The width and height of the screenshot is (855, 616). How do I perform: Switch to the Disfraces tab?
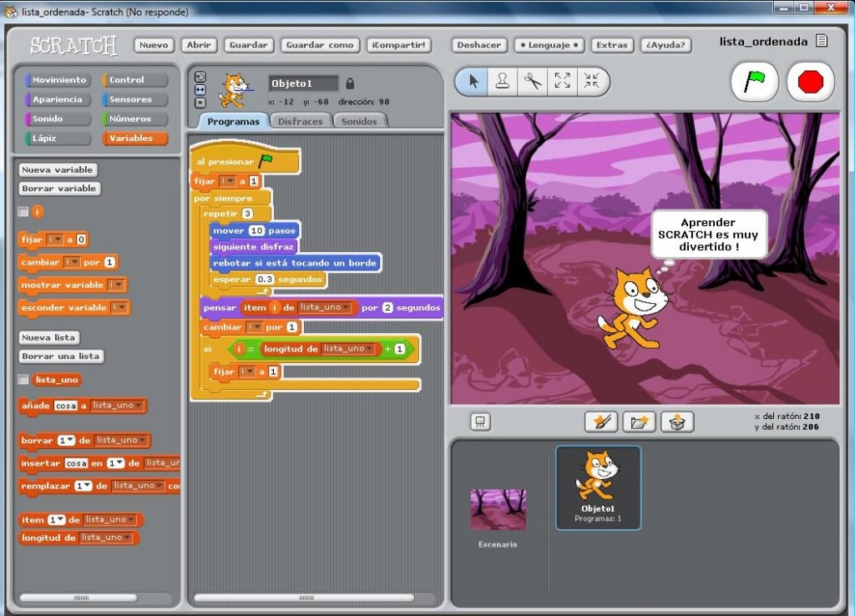[x=300, y=121]
